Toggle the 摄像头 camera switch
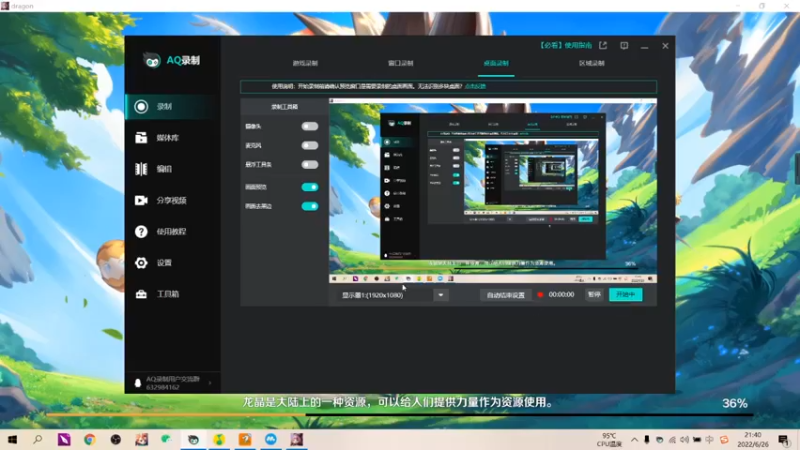The height and width of the screenshot is (450, 800). click(310, 126)
